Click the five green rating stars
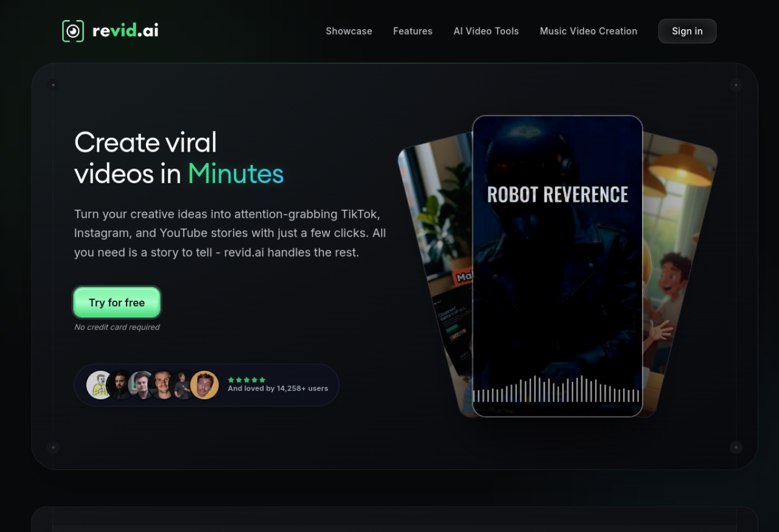 246,380
